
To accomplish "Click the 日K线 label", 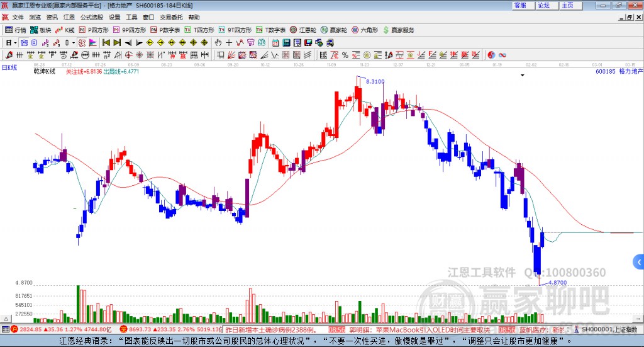I will pos(9,68).
